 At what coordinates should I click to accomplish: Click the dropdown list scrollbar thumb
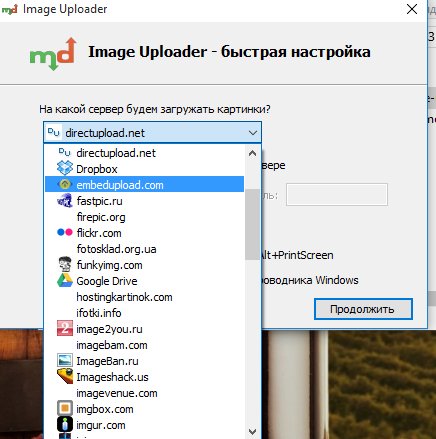[252, 224]
